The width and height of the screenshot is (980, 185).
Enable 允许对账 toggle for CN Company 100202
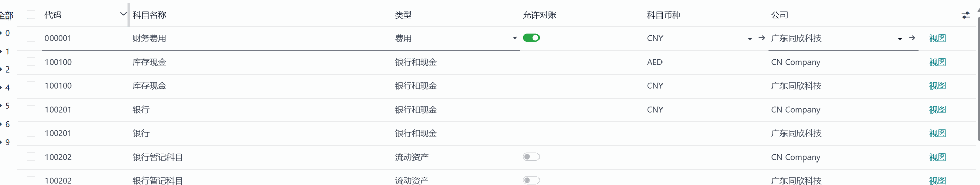tap(531, 157)
